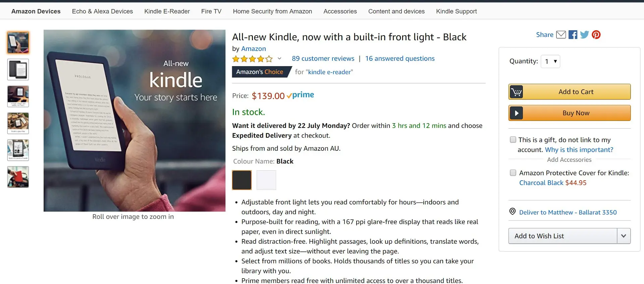
Task: Open the Quantity dropdown
Action: pyautogui.click(x=550, y=61)
